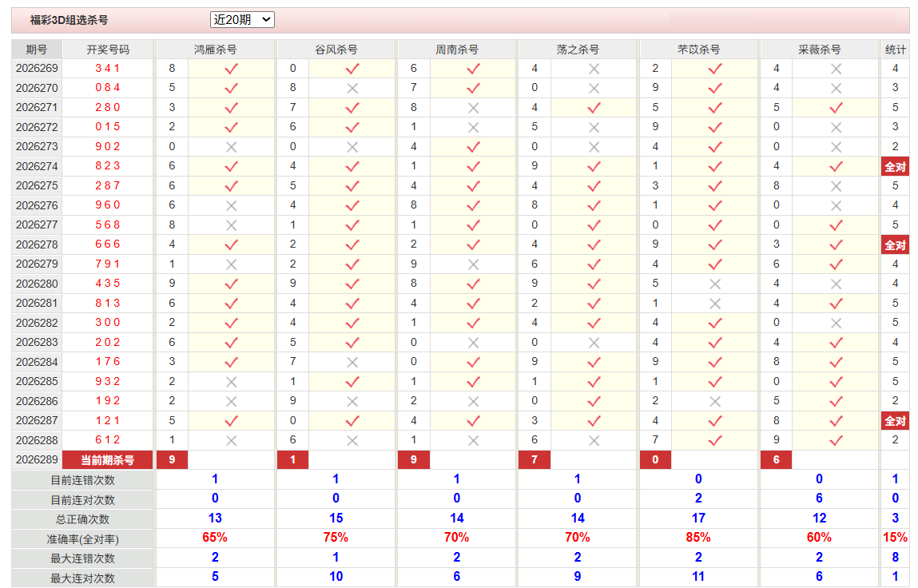Screen dimensions: 918x588
Task: Click the 荡之杀号 column header
Action: pyautogui.click(x=578, y=50)
